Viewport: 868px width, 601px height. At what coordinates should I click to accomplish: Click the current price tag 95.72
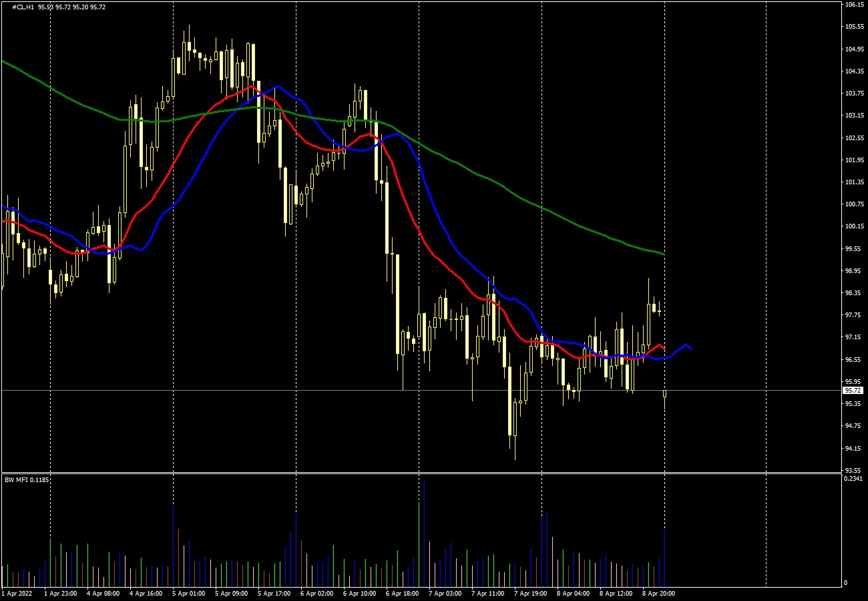(x=853, y=390)
